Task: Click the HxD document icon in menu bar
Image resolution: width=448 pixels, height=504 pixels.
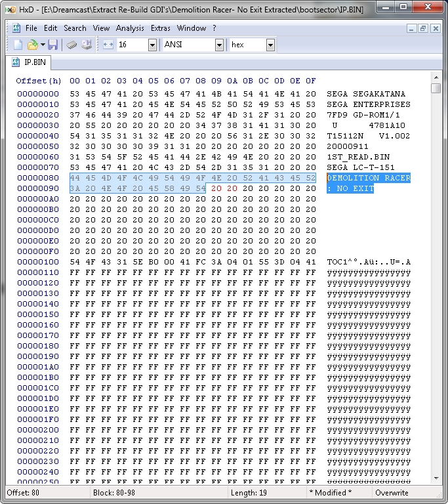Action: (16, 28)
